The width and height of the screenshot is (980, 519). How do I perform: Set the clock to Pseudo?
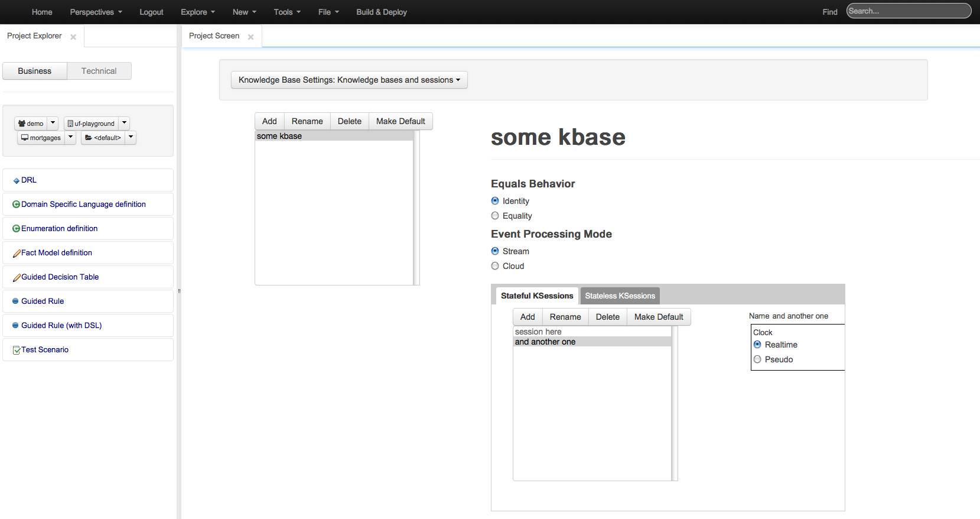pos(757,359)
